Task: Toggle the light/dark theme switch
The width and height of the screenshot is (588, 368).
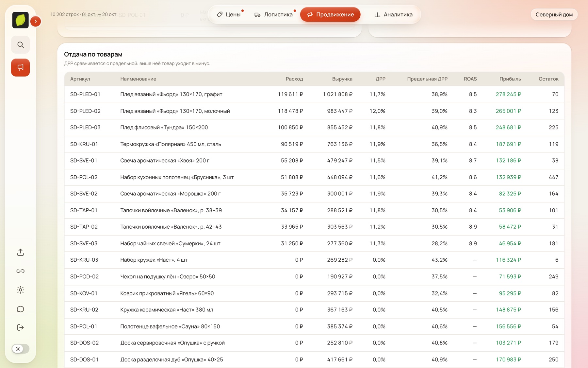Action: pyautogui.click(x=21, y=349)
